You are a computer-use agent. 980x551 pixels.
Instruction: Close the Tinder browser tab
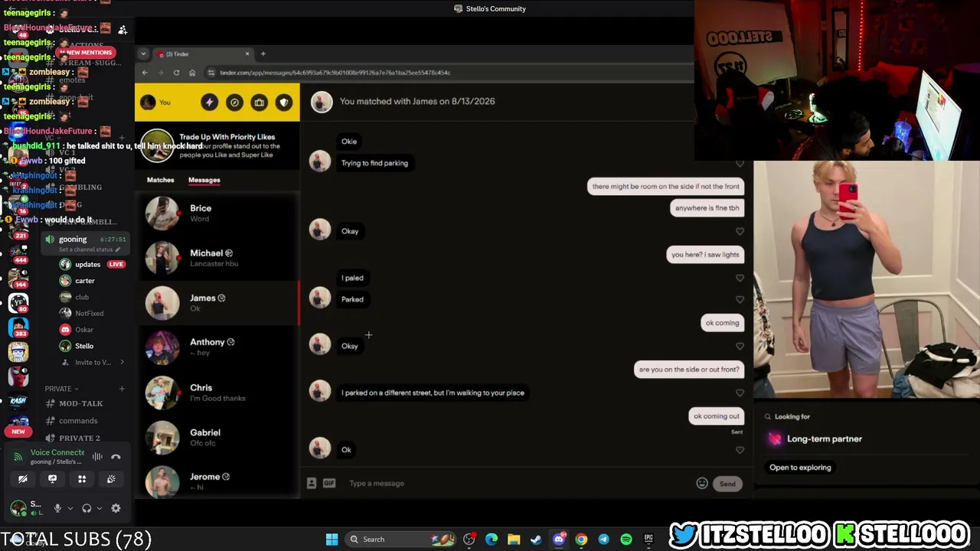(x=247, y=54)
